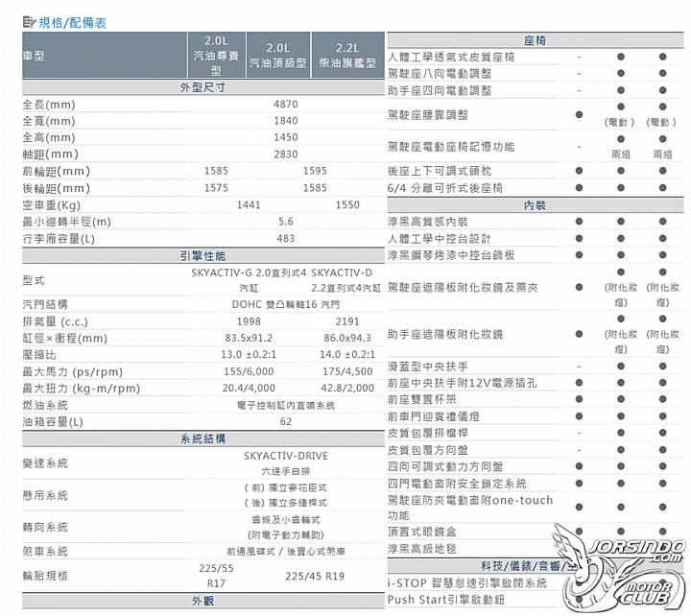
Task: Select the curb weight value 1441
Action: 249,205
